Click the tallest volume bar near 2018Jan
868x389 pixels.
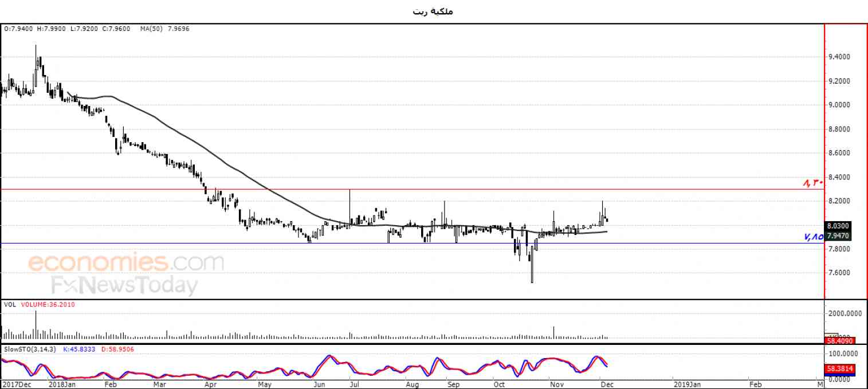[x=36, y=325]
